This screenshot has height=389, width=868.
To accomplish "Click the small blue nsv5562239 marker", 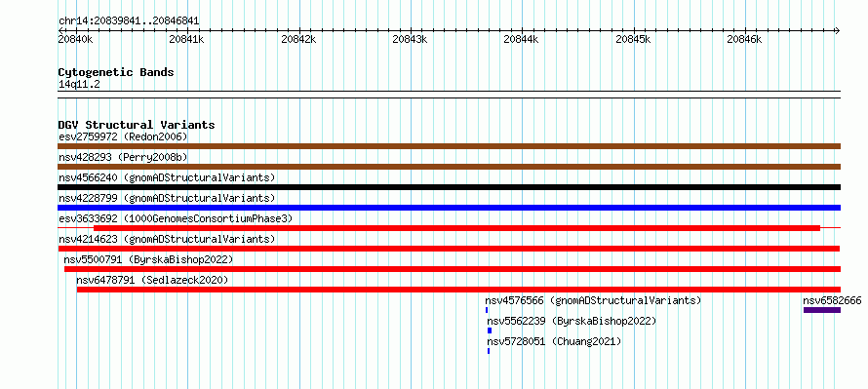I will point(490,331).
